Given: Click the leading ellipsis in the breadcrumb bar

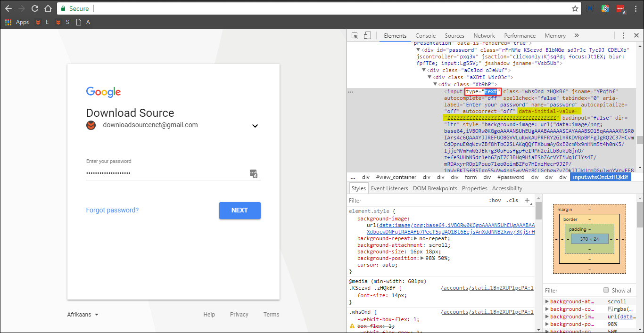Looking at the screenshot, I should point(352,177).
